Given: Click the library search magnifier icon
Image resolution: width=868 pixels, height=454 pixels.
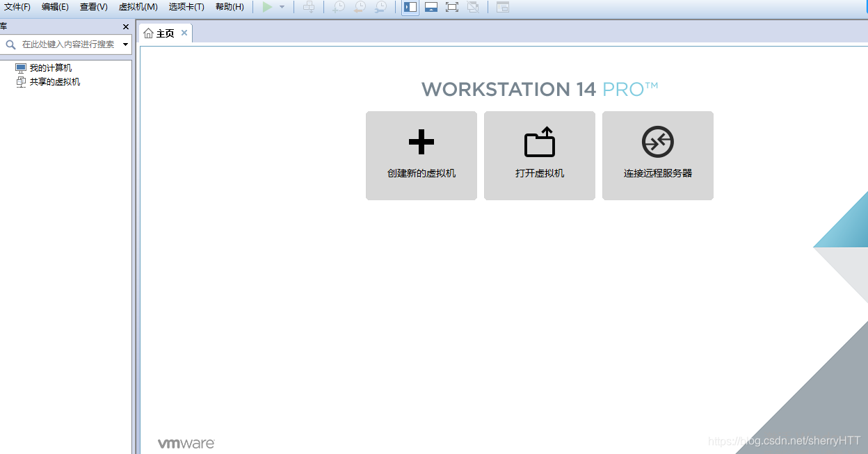Looking at the screenshot, I should click(10, 44).
